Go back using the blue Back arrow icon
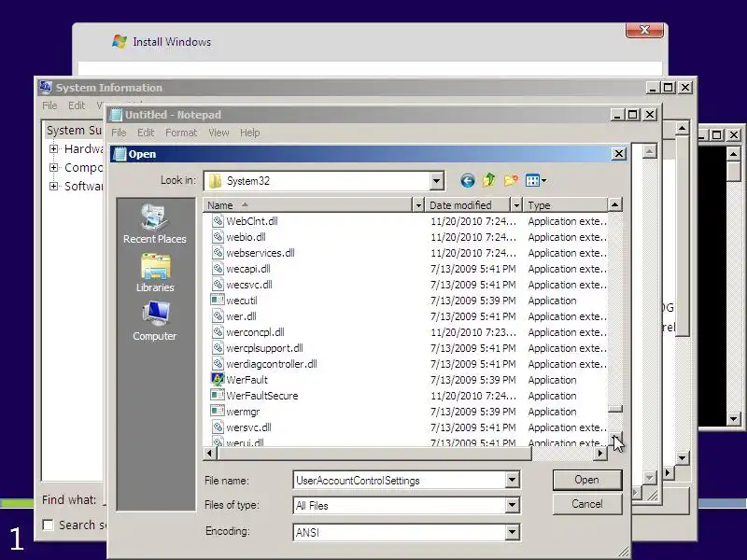747x560 pixels. tap(468, 180)
